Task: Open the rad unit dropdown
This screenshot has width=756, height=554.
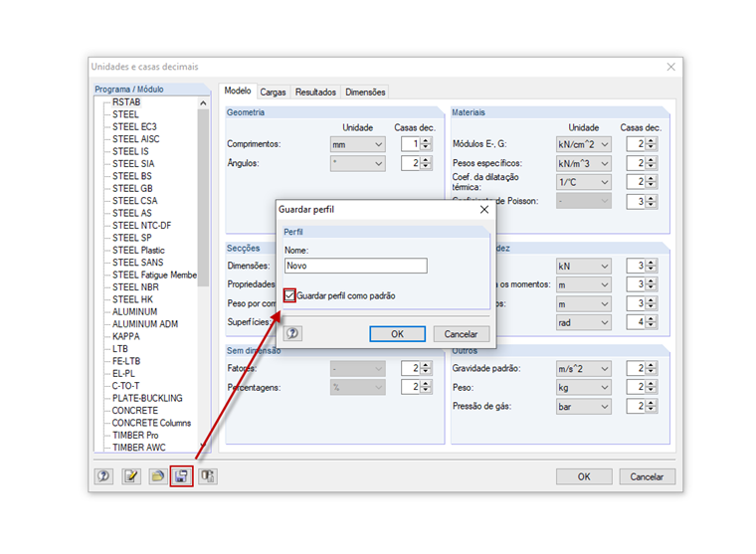Action: (583, 322)
